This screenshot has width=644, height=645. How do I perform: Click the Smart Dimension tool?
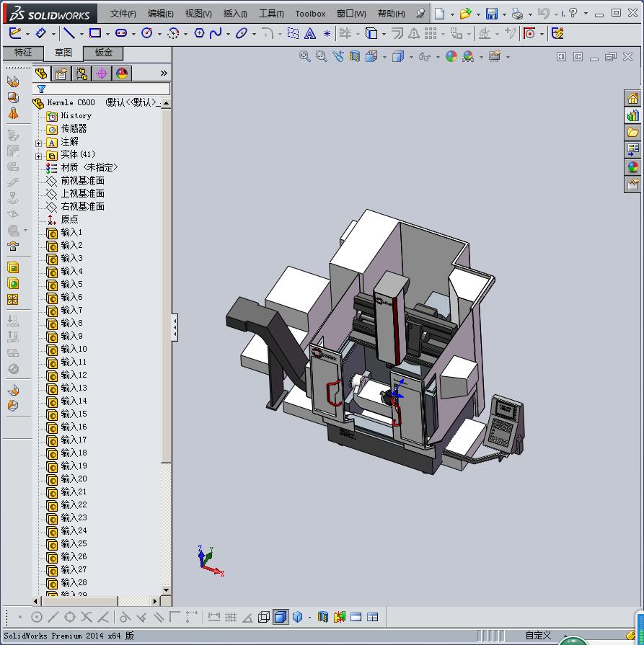click(40, 33)
